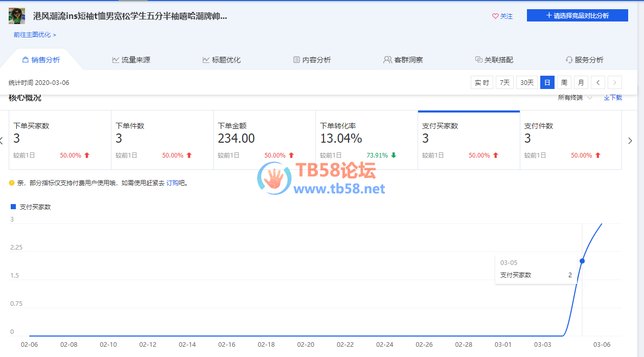Open the 前往主图优化 link
Viewport: 644px width, 357px height.
(x=35, y=35)
